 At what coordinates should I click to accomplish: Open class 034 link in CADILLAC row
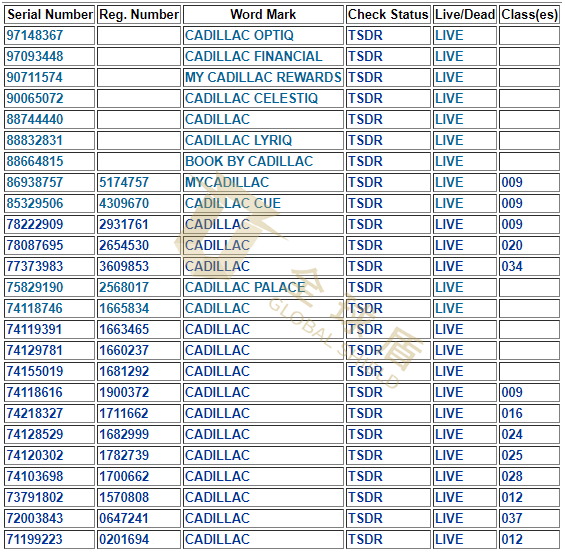(x=512, y=266)
